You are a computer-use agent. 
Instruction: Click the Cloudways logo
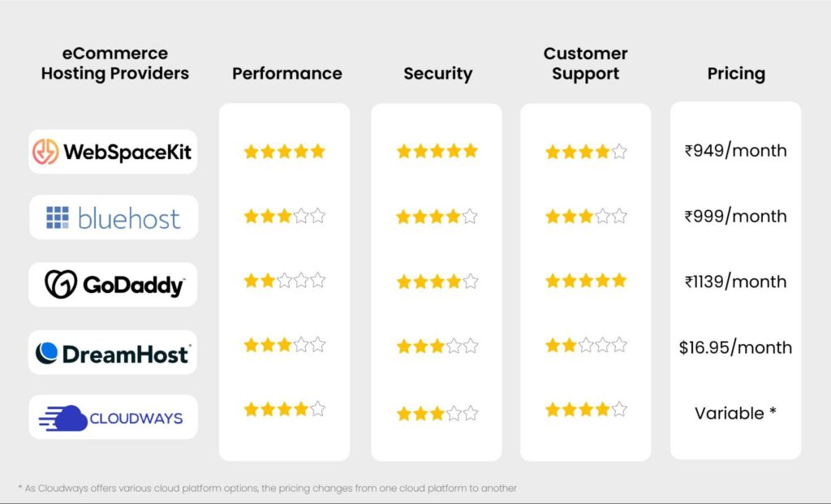113,418
